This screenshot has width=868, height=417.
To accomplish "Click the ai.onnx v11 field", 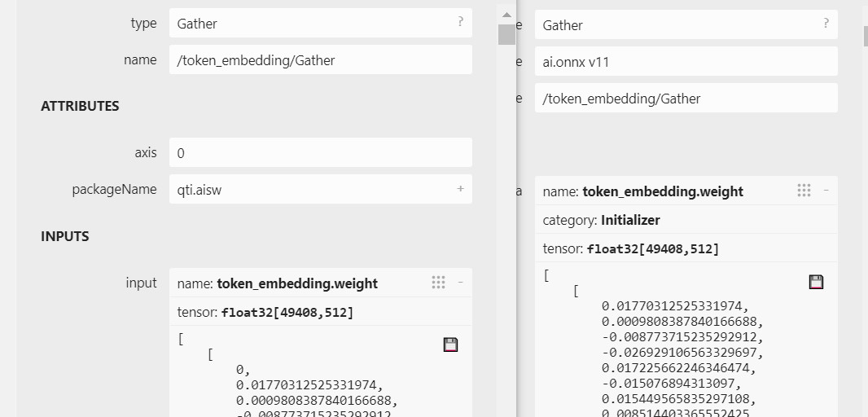I will click(x=686, y=62).
